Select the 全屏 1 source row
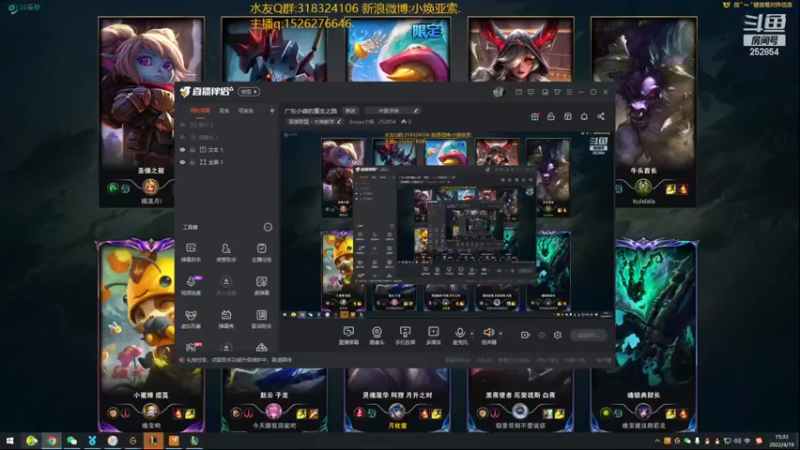 (x=227, y=162)
